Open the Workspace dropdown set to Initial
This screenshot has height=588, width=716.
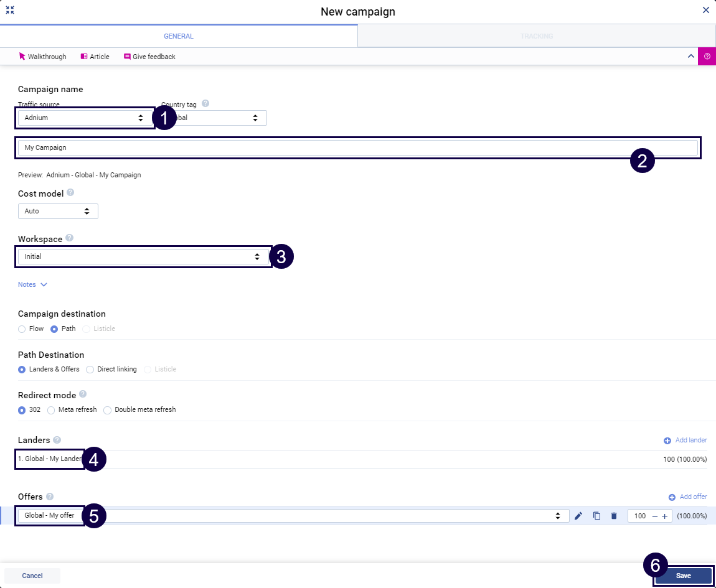tap(143, 256)
